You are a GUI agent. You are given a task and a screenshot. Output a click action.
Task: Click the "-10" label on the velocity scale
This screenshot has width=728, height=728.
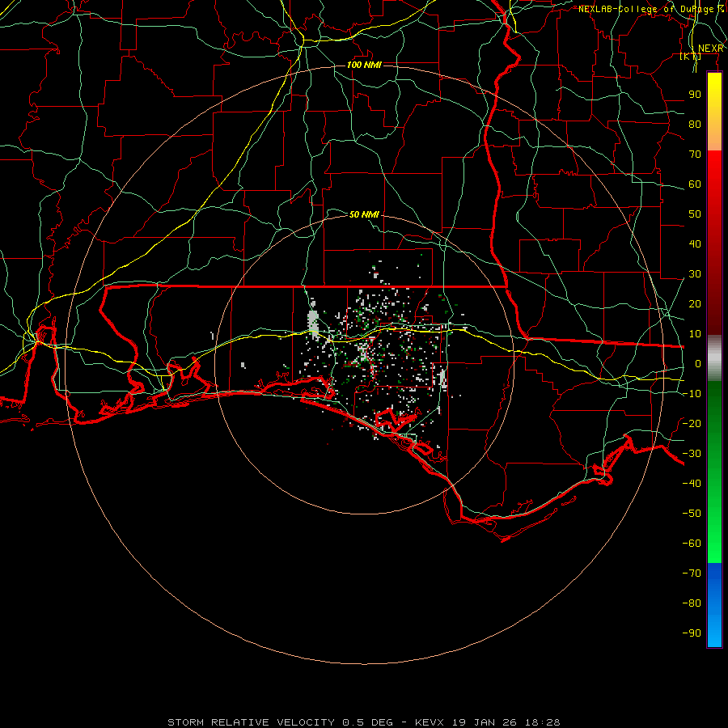692,393
